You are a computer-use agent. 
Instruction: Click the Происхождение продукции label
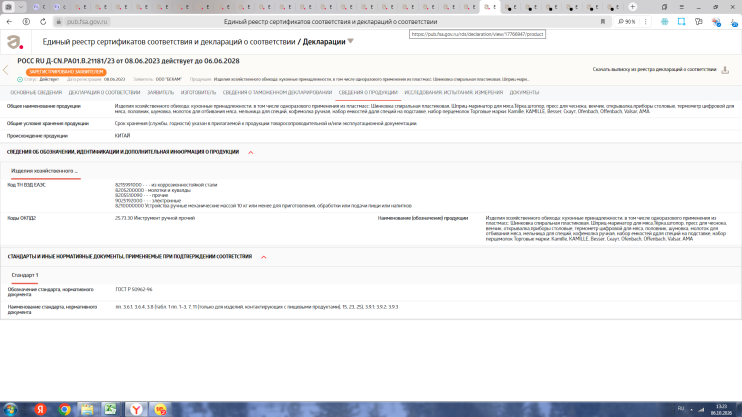point(37,136)
